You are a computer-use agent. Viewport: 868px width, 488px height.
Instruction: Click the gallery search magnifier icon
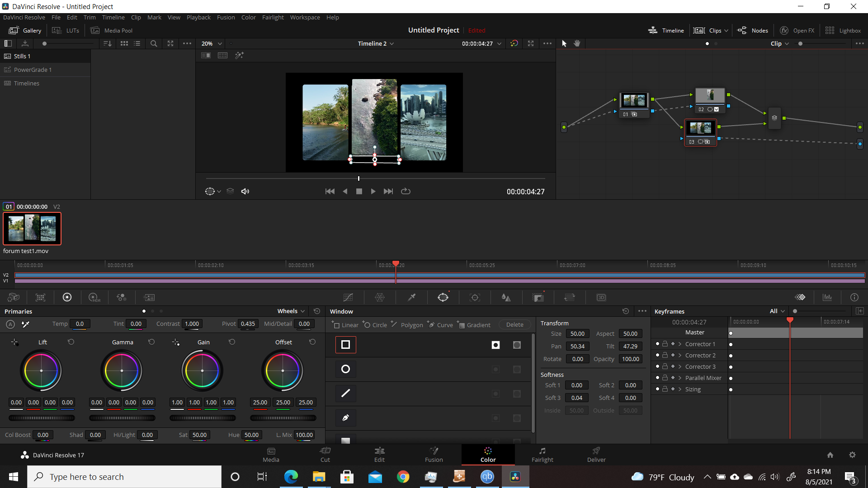154,43
